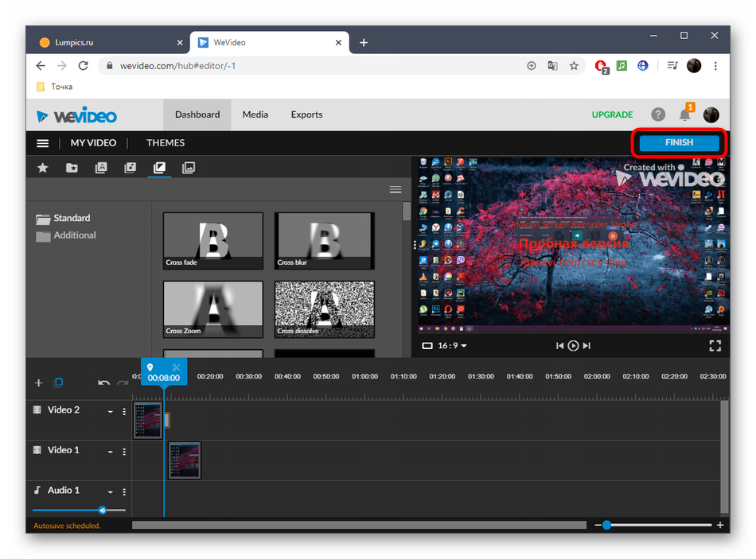Screen dimensions: 756x559
Task: Open the notifications bell
Action: [x=684, y=115]
